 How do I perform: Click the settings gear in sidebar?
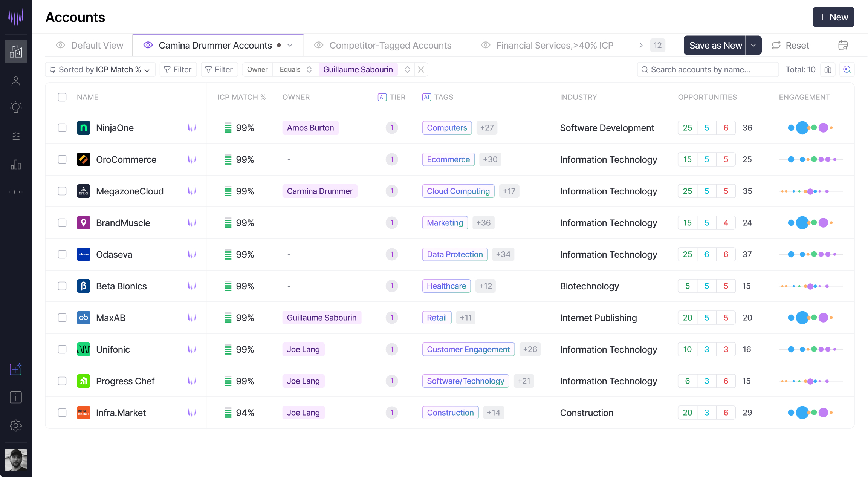pos(15,425)
